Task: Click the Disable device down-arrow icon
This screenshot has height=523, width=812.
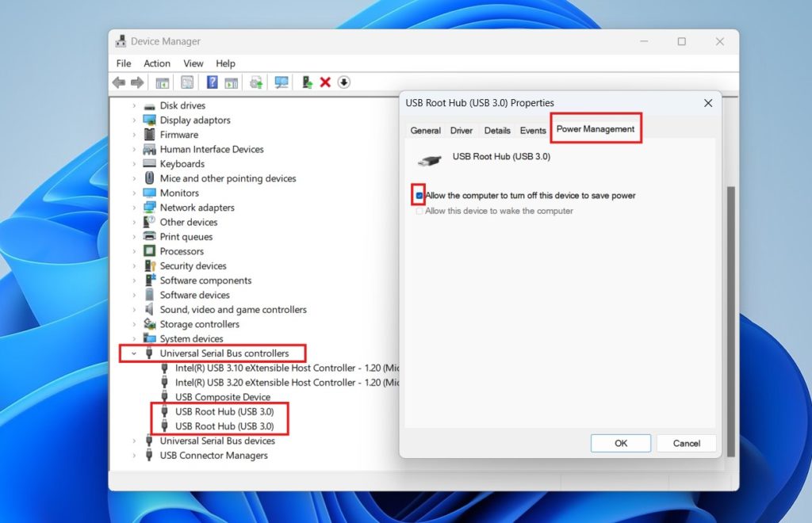Action: (343, 82)
